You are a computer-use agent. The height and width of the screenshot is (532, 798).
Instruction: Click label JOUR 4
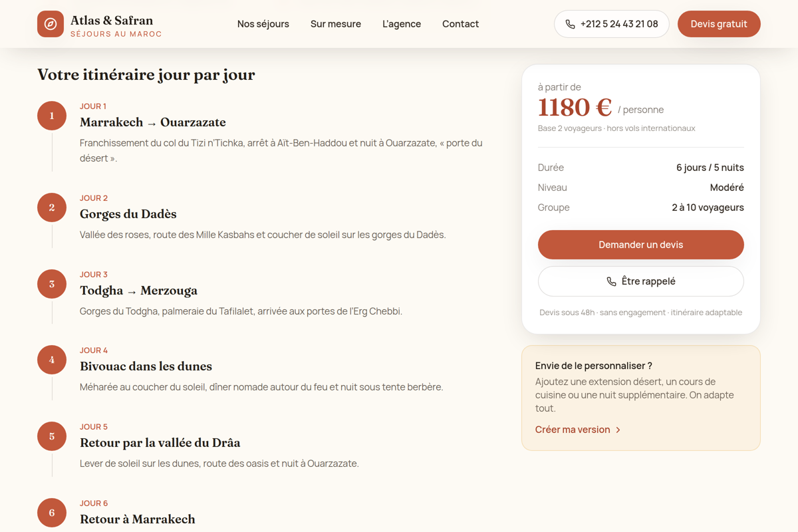pyautogui.click(x=94, y=350)
